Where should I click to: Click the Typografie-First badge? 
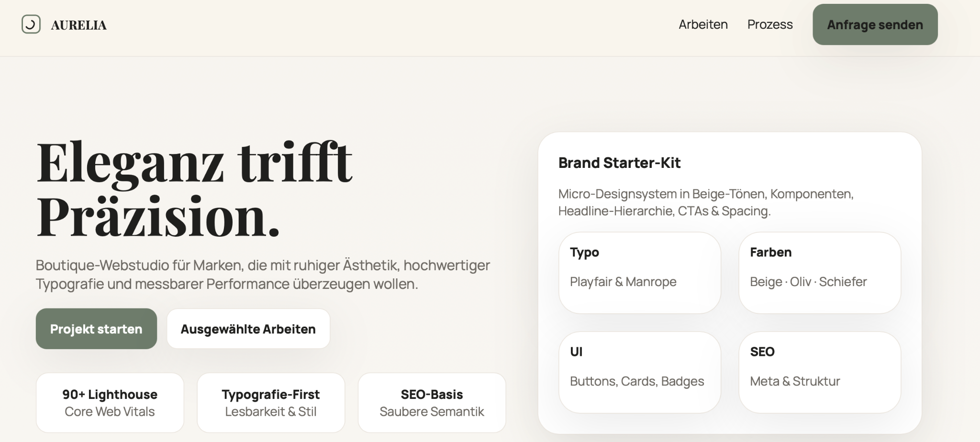pyautogui.click(x=271, y=402)
